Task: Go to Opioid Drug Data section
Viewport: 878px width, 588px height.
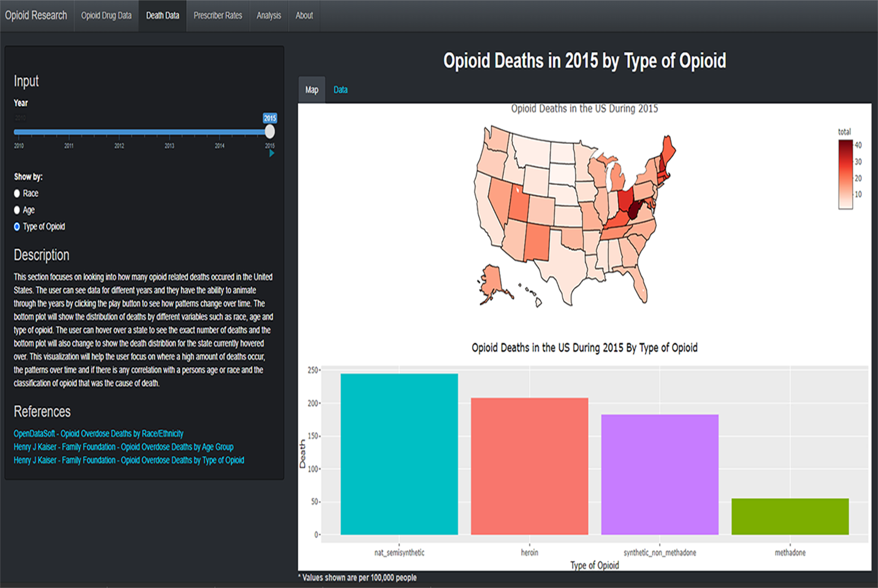Action: tap(107, 15)
